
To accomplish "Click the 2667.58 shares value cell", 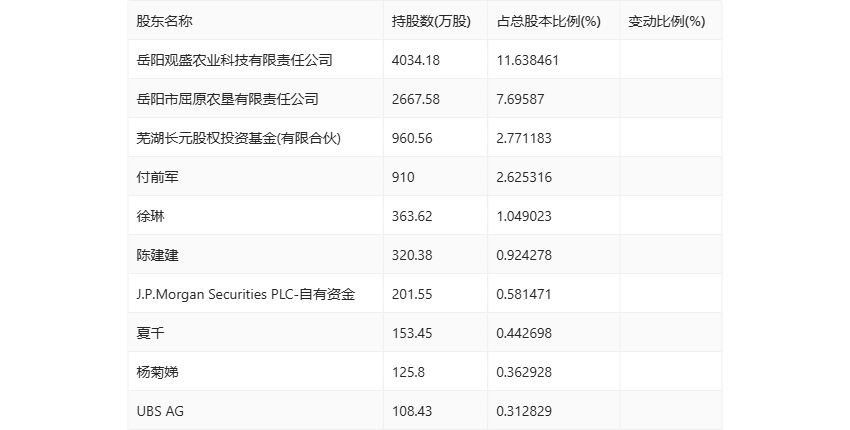I will 417,99.
